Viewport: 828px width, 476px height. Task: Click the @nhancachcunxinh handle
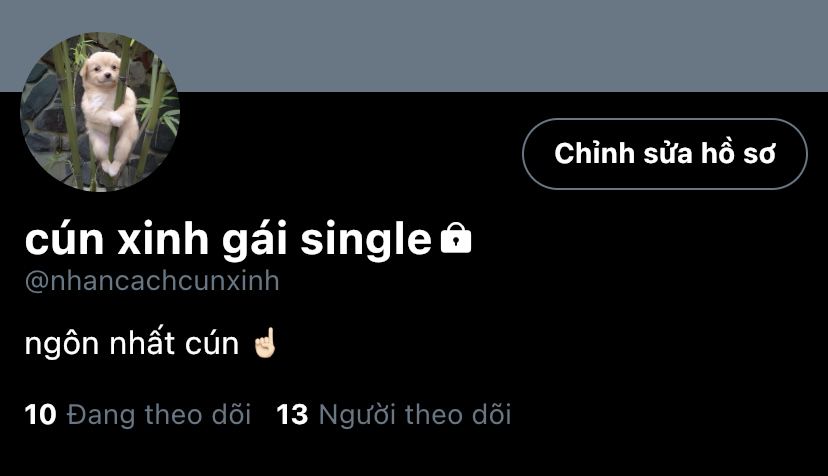(152, 281)
